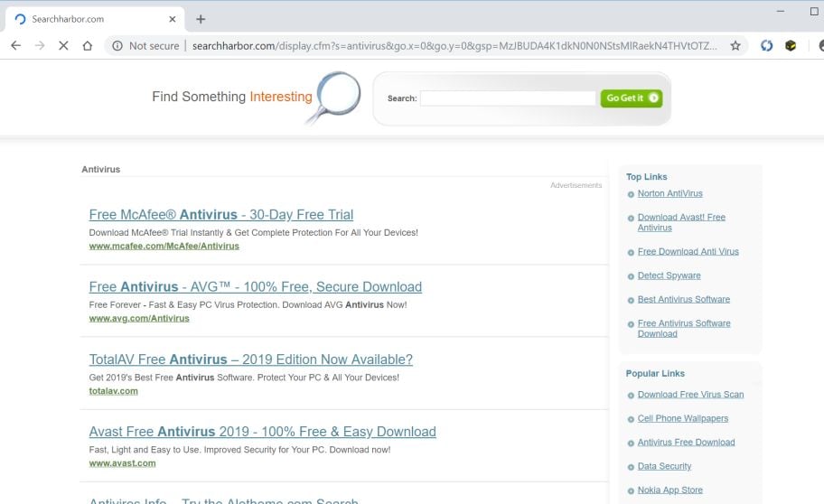Go back using the browser back arrow
The height and width of the screenshot is (504, 824).
click(x=15, y=46)
